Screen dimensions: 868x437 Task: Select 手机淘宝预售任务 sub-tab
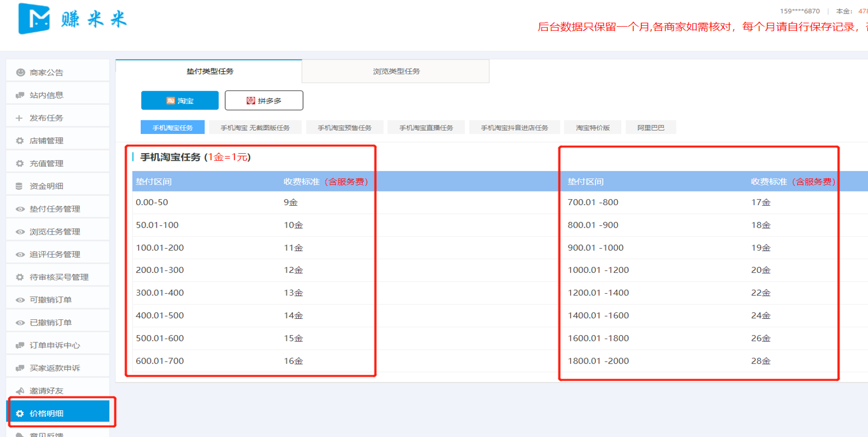point(345,127)
